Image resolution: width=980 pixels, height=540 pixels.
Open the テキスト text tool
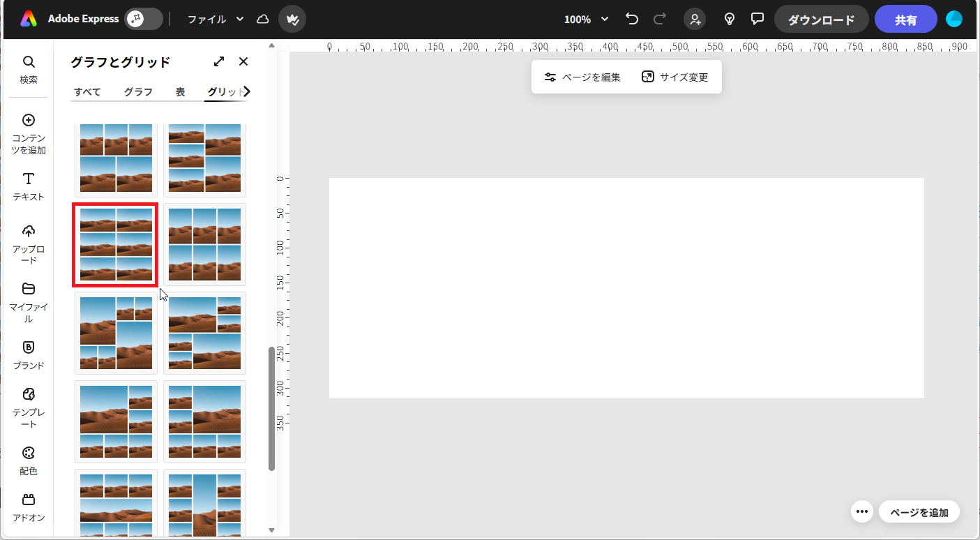click(29, 186)
